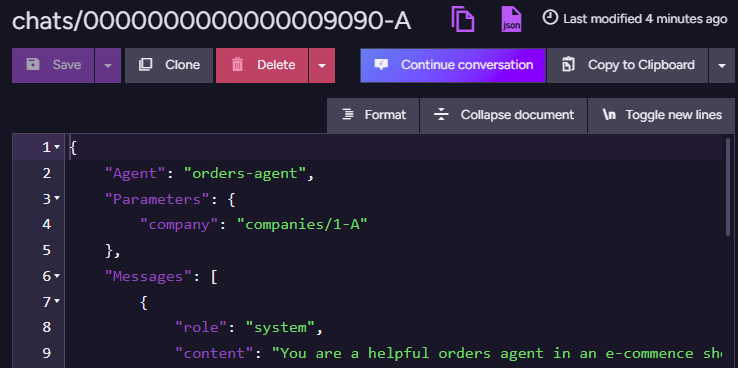Click the Clone squares icon
This screenshot has height=368, width=738.
pyautogui.click(x=145, y=64)
